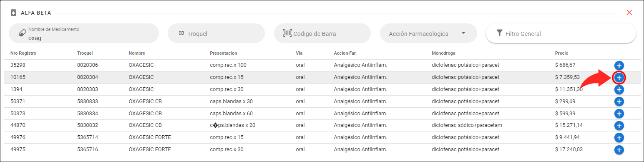Add OXAGESIC FORTE comp.rec.x 30
Image resolution: width=644 pixels, height=162 pixels.
(619, 150)
